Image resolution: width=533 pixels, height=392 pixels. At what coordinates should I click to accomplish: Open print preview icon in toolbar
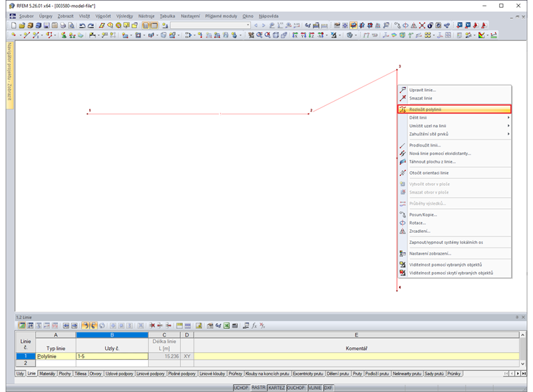tap(71, 25)
